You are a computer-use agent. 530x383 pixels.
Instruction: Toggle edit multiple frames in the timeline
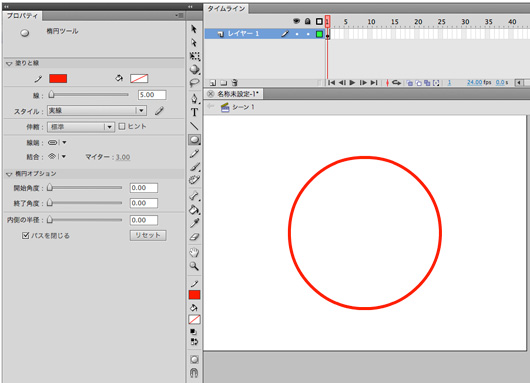click(x=427, y=83)
